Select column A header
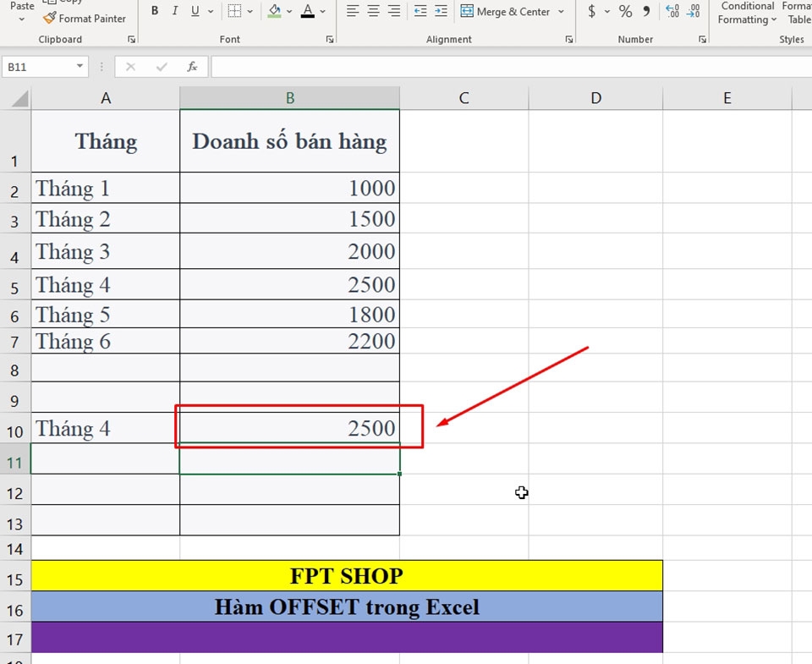 106,98
